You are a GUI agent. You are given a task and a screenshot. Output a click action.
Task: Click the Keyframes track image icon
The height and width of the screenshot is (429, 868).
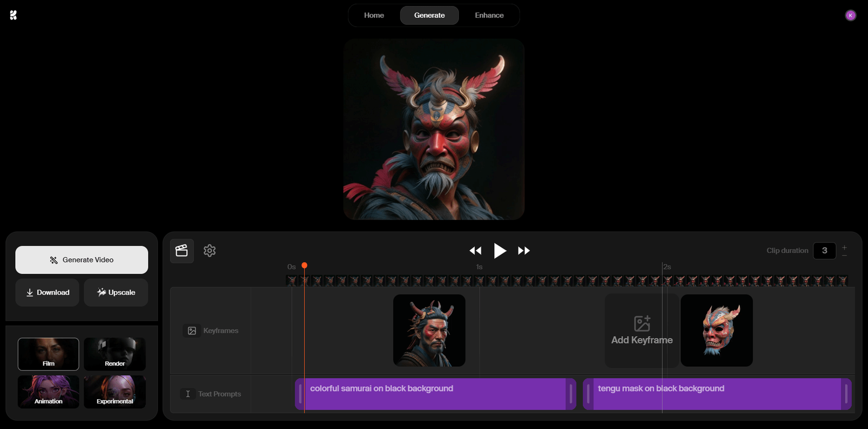click(192, 331)
